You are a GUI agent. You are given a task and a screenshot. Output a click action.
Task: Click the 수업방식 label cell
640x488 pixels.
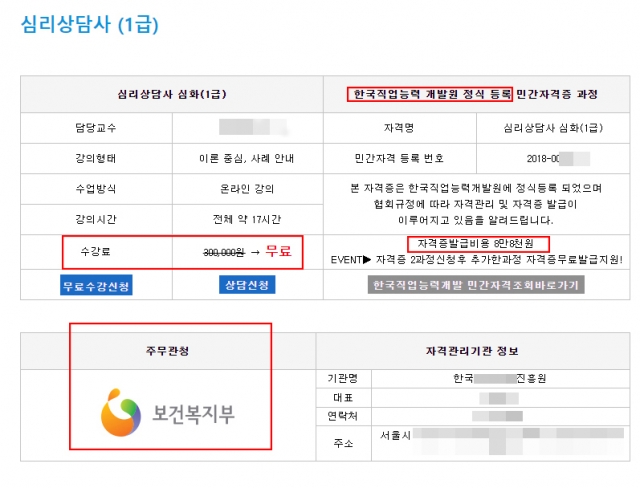click(x=96, y=189)
